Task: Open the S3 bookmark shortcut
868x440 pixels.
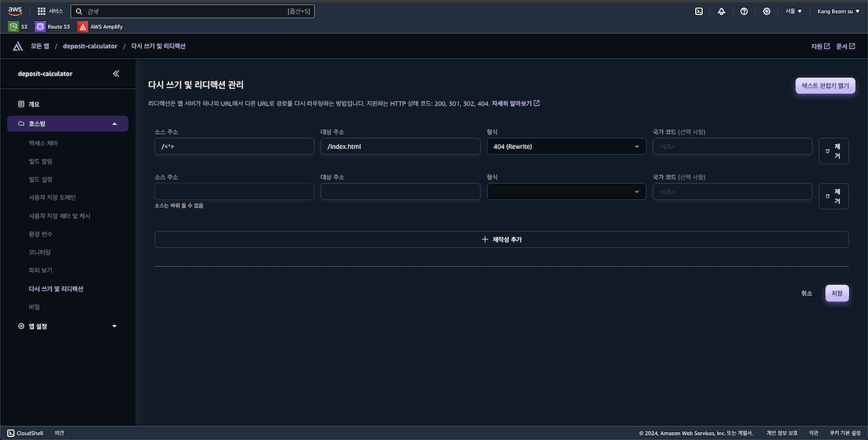Action: tap(19, 27)
